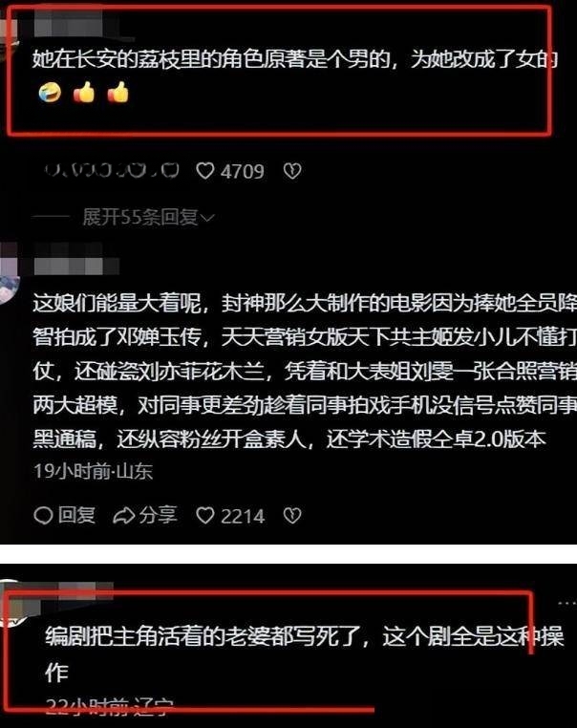This screenshot has height=728, width=577.
Task: Share the 山东 comment via 分享
Action: coord(145,515)
